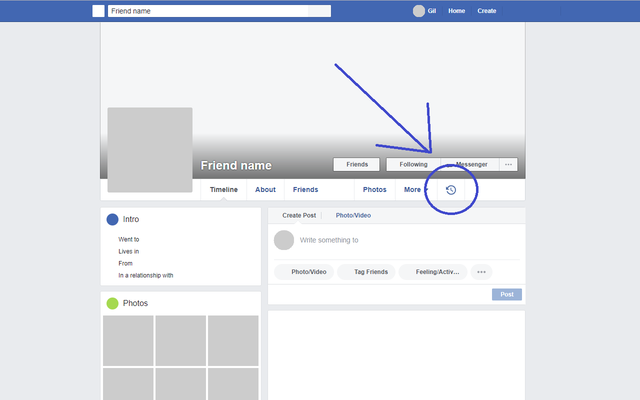The image size is (640, 400).
Task: Click Create in the top bar
Action: pos(487,11)
